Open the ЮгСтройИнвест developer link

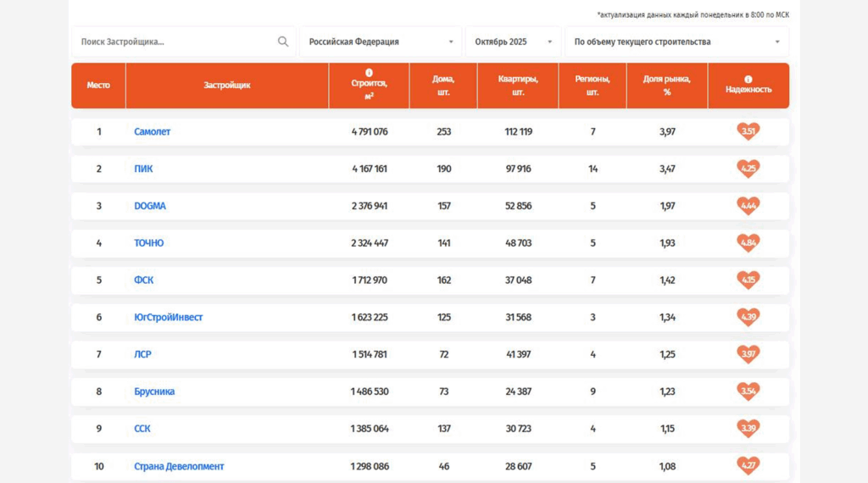click(x=169, y=318)
